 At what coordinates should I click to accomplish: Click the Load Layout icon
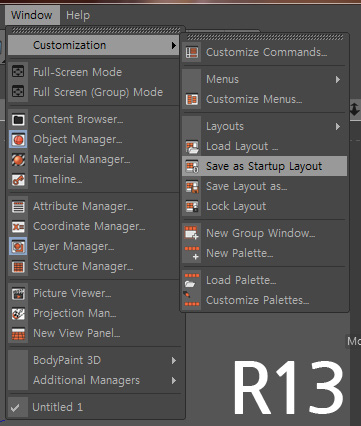[192, 146]
